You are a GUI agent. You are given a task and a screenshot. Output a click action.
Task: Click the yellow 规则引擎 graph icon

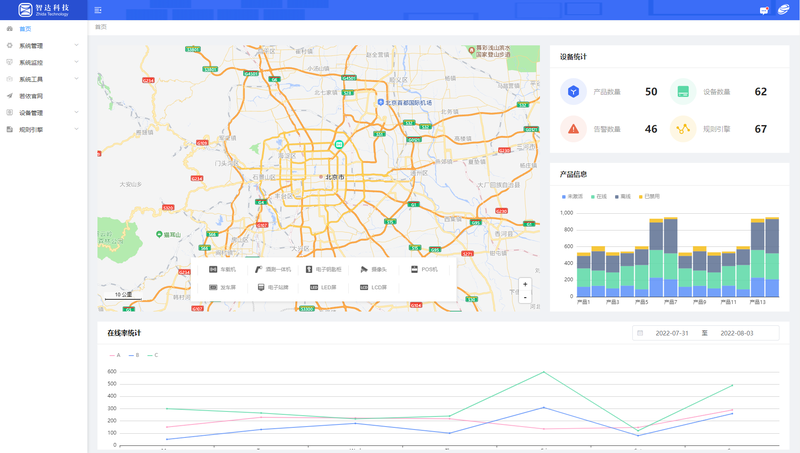[683, 129]
